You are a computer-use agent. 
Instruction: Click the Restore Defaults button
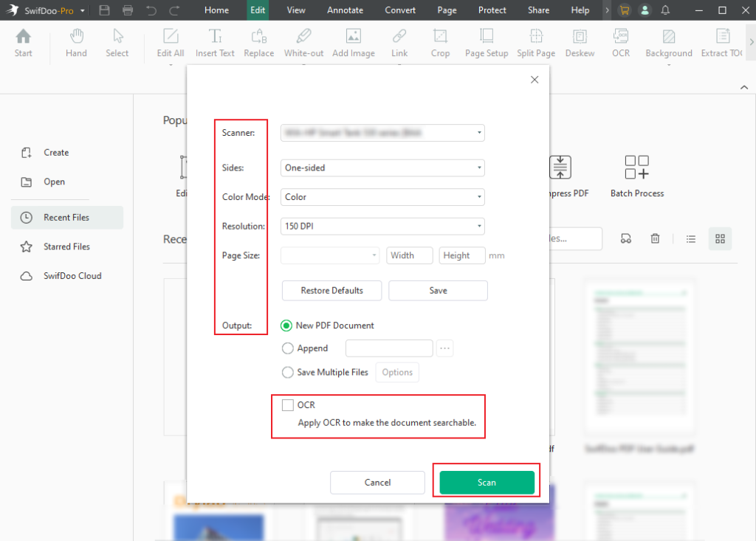(x=331, y=290)
